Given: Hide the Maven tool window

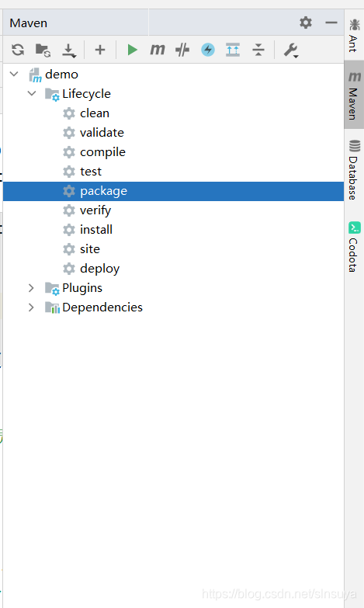Looking at the screenshot, I should 331,23.
